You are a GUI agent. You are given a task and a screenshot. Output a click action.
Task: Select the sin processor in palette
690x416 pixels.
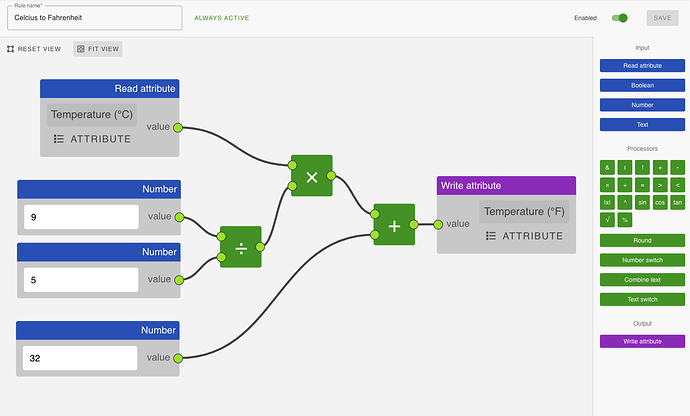click(642, 202)
